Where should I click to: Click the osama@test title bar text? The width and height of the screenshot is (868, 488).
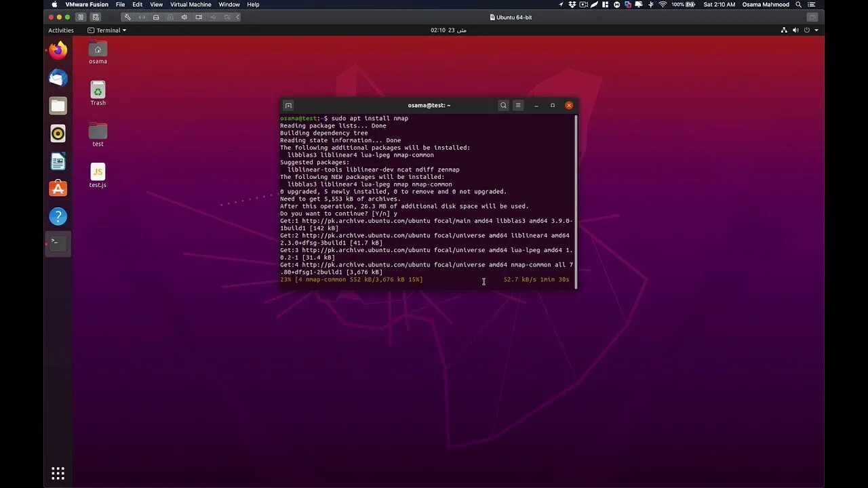coord(429,105)
